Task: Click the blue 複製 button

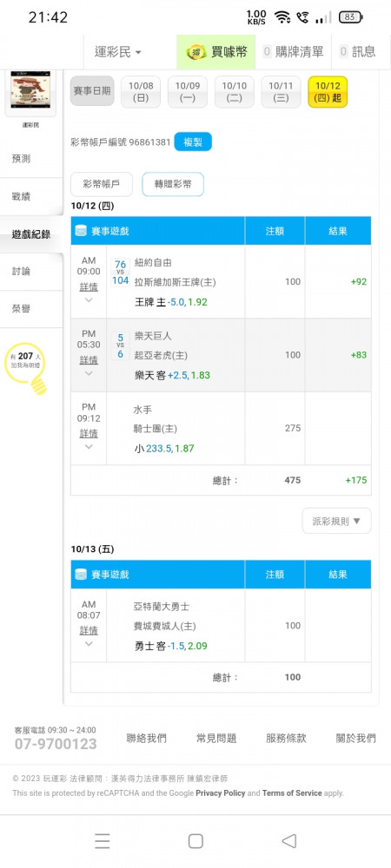Action: click(x=193, y=142)
